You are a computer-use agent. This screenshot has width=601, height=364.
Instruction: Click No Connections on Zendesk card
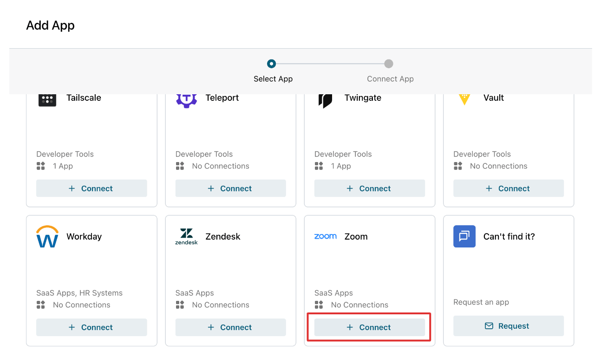[x=221, y=305]
